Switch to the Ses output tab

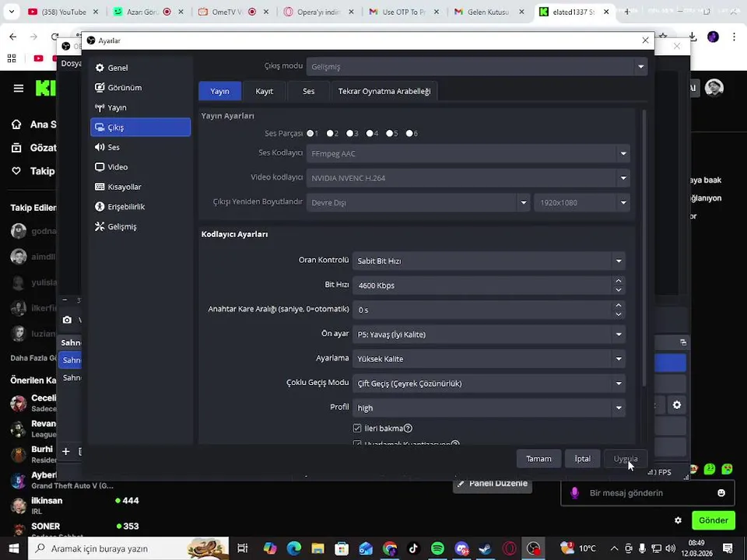[x=308, y=91]
